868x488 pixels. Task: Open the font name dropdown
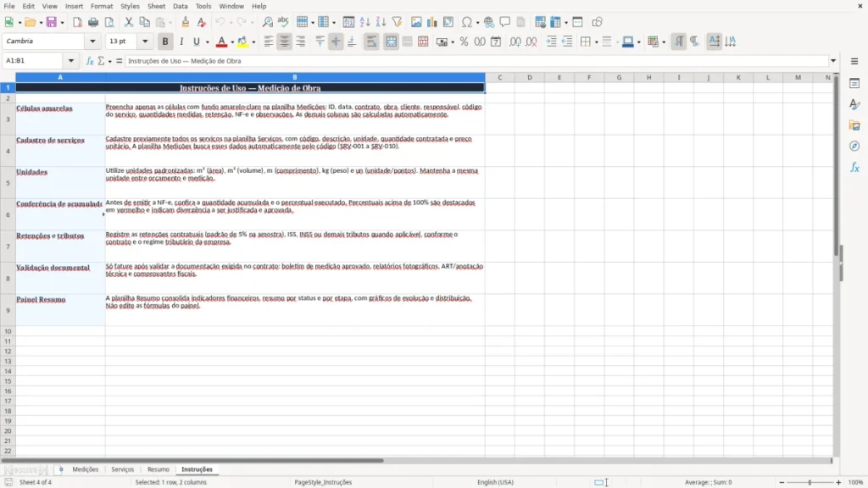click(92, 41)
